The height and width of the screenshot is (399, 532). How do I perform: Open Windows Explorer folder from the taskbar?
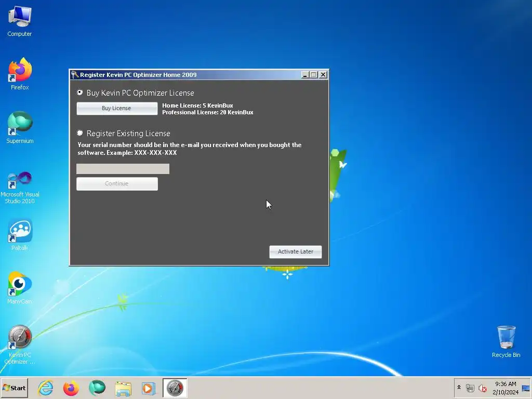[x=123, y=388]
